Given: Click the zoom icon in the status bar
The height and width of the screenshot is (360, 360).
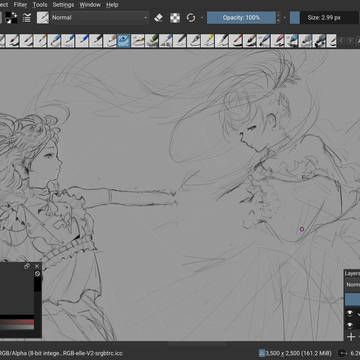Looking at the screenshot, I should [342, 353].
